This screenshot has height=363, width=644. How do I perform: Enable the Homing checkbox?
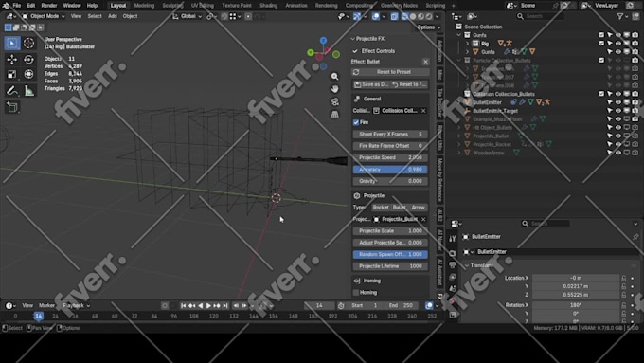pyautogui.click(x=356, y=292)
